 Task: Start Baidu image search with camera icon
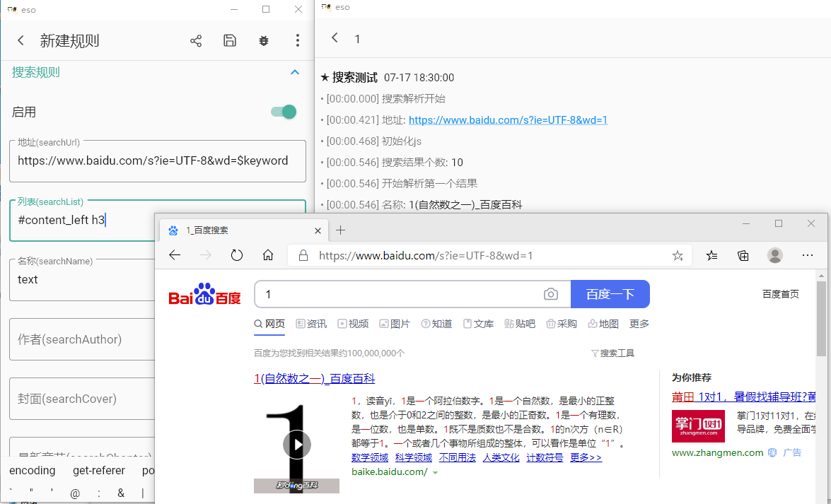click(x=551, y=294)
